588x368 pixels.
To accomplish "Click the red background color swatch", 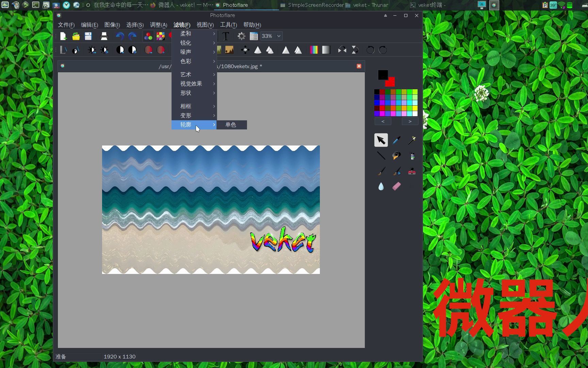I will tap(391, 82).
